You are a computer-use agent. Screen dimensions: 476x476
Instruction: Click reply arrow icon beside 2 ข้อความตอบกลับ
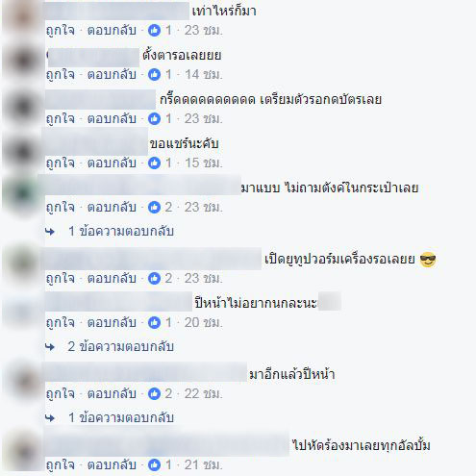50,347
